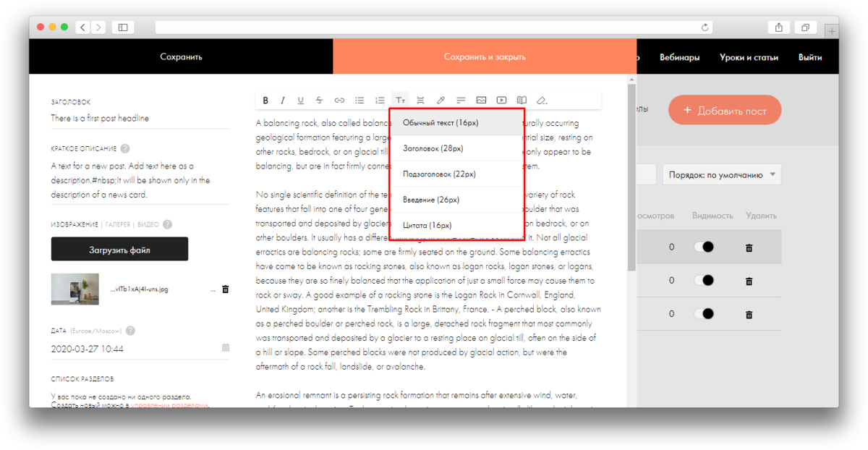This screenshot has height=450, width=868.
Task: Click the Добавить пост button
Action: (725, 111)
